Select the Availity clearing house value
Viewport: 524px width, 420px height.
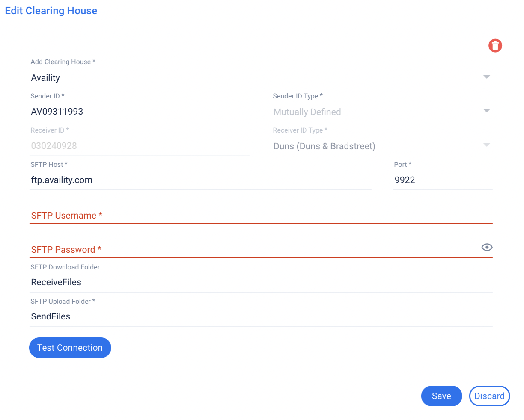click(x=46, y=78)
